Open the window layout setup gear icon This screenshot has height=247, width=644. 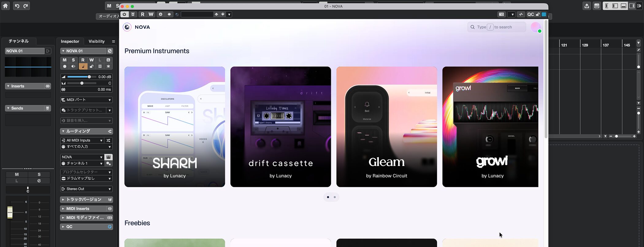coord(639,6)
